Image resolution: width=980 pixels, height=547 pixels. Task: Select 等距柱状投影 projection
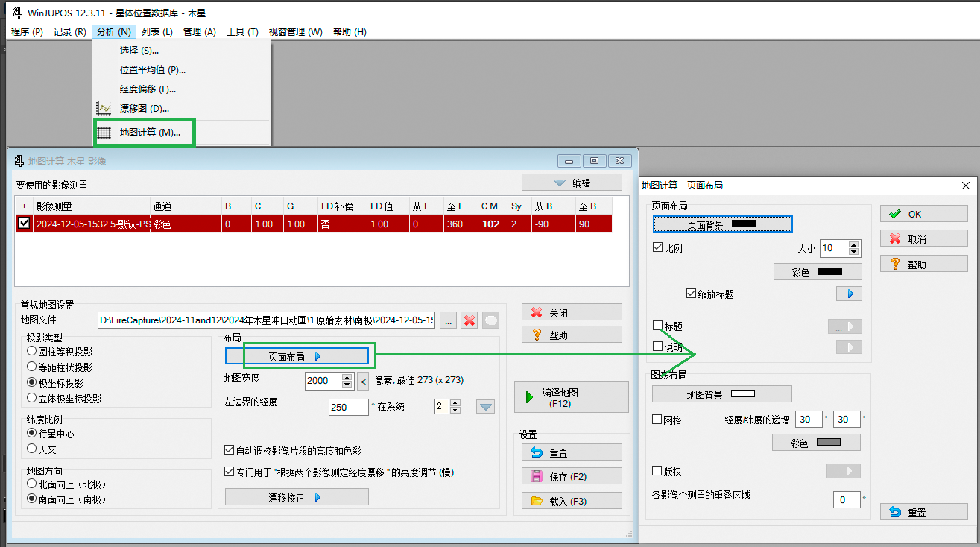point(31,367)
